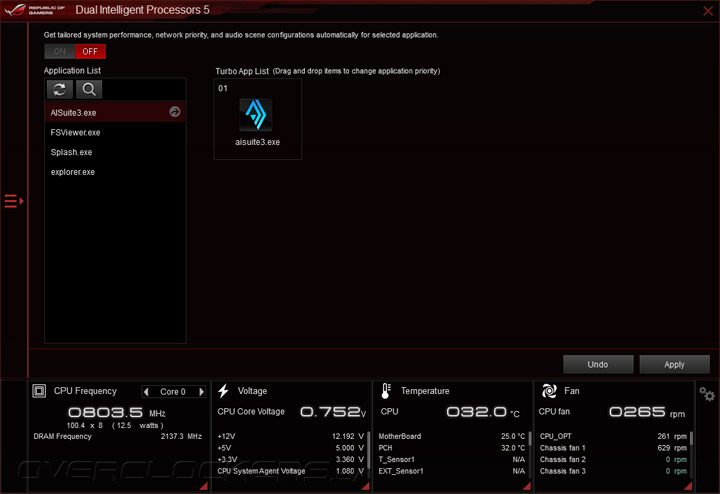Click the +5V voltage row
Screen dimensions: 720x494
pyautogui.click(x=291, y=448)
